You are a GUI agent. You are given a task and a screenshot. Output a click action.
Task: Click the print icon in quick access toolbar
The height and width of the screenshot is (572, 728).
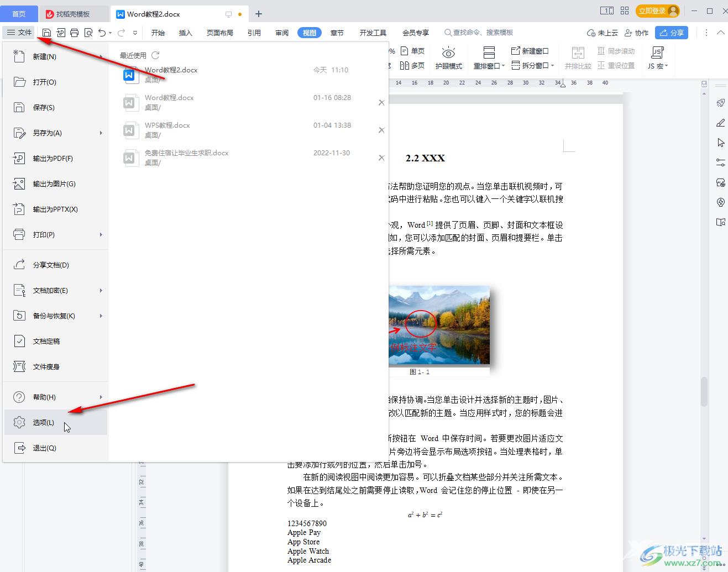[x=75, y=33]
